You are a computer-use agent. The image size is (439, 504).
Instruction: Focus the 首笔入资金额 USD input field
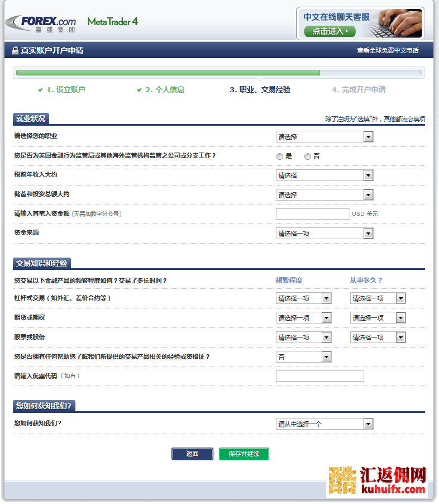click(x=313, y=214)
